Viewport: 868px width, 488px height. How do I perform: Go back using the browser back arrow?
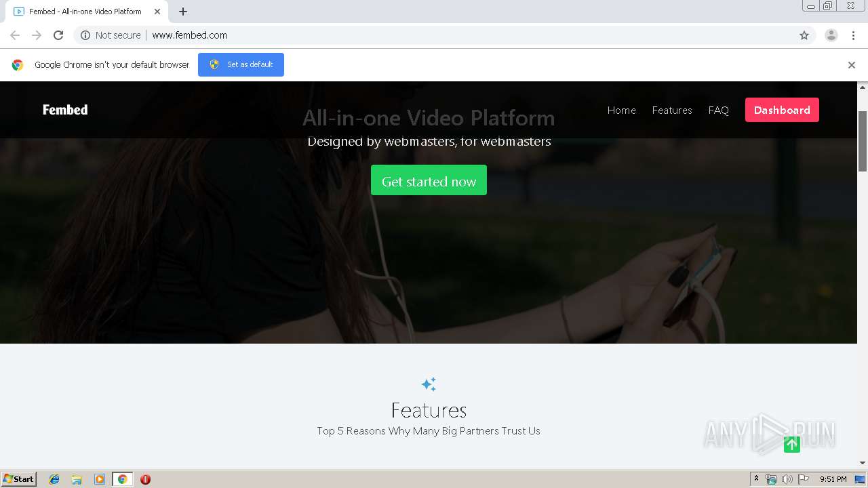coord(15,35)
